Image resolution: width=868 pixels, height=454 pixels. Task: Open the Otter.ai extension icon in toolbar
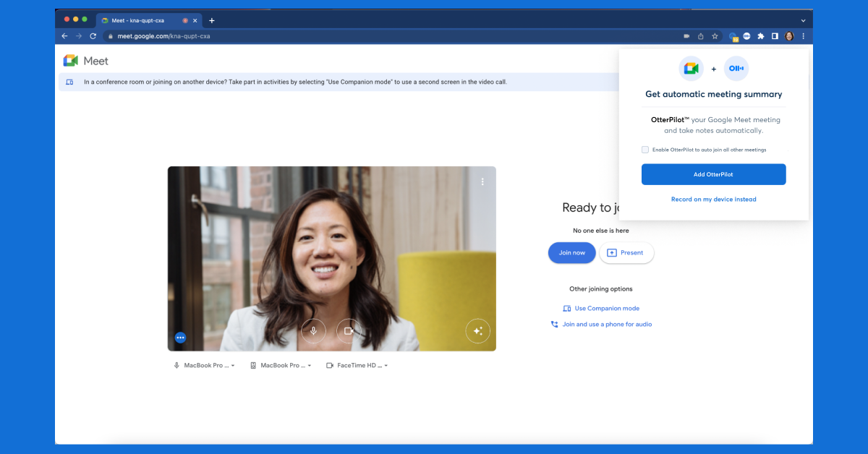coord(746,36)
